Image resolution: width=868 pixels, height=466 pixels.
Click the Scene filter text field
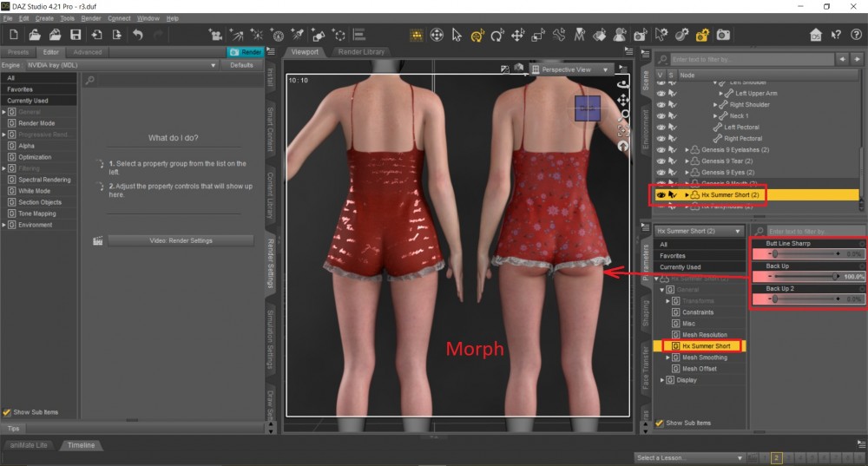pos(752,59)
